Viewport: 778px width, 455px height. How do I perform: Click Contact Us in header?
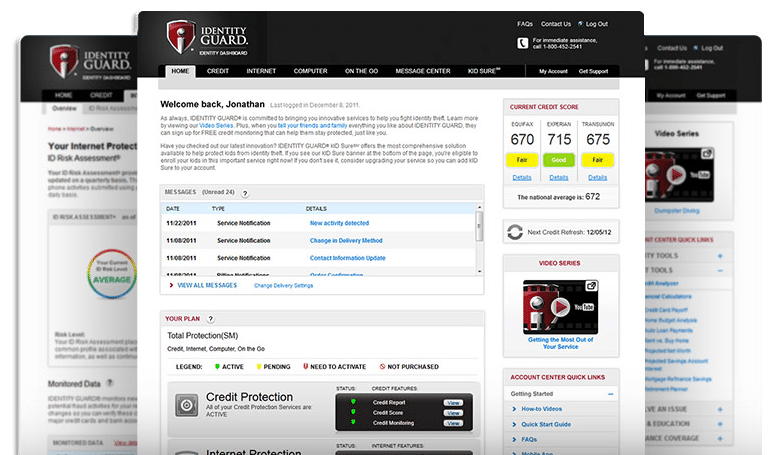tap(556, 24)
